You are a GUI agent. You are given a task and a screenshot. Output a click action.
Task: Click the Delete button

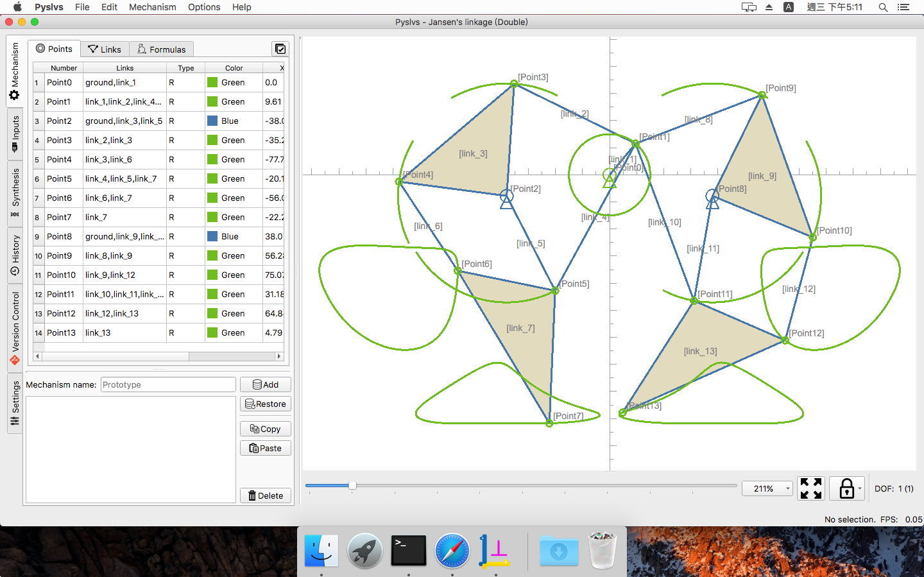pyautogui.click(x=266, y=495)
